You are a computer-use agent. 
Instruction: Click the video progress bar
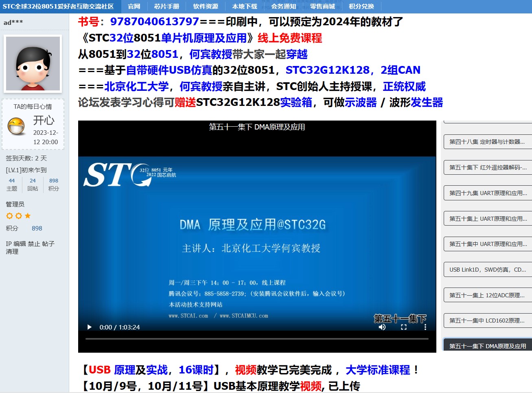coord(257,338)
